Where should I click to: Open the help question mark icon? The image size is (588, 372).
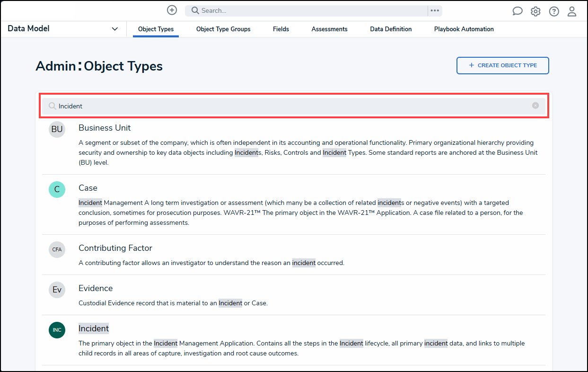(554, 11)
